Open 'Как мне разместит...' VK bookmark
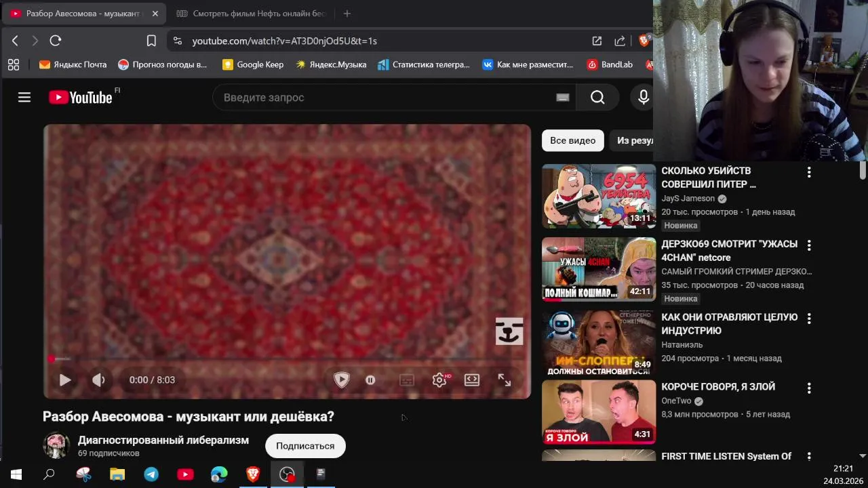The height and width of the screenshot is (488, 868). [528, 64]
